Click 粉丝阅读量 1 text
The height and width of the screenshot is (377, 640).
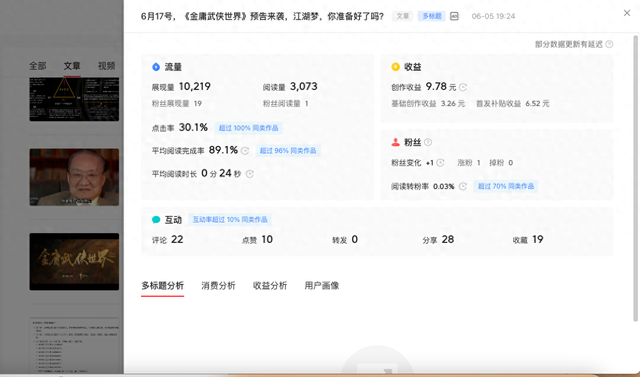[x=285, y=104]
